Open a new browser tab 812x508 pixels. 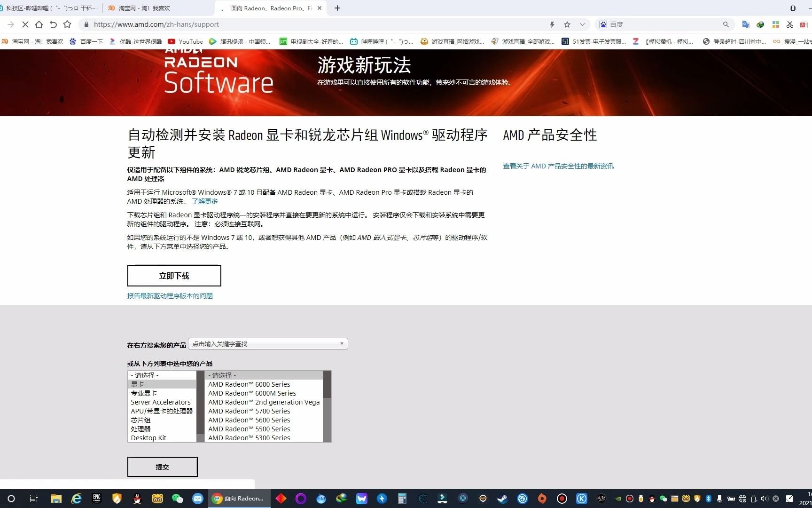point(337,8)
